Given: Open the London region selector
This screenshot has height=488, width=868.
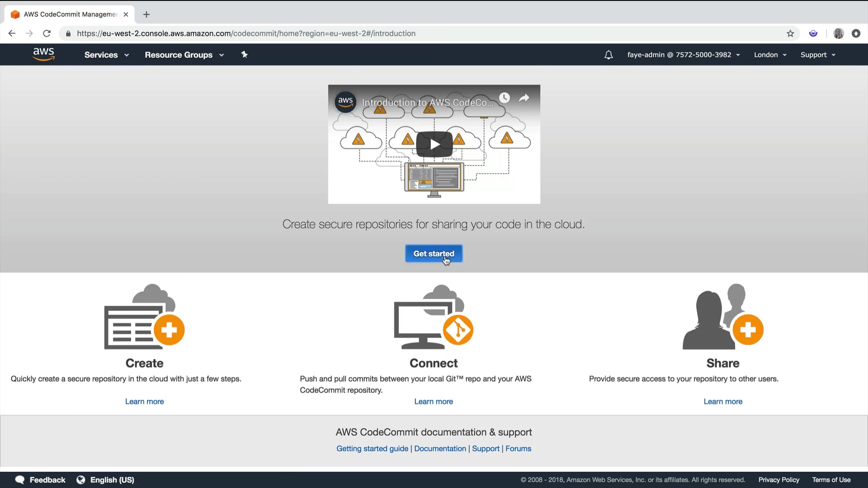Looking at the screenshot, I should coord(770,55).
